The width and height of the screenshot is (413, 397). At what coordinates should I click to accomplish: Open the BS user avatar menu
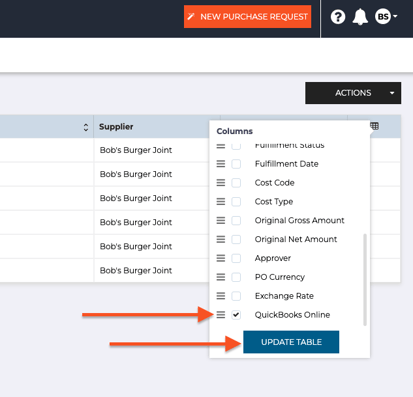coord(383,16)
